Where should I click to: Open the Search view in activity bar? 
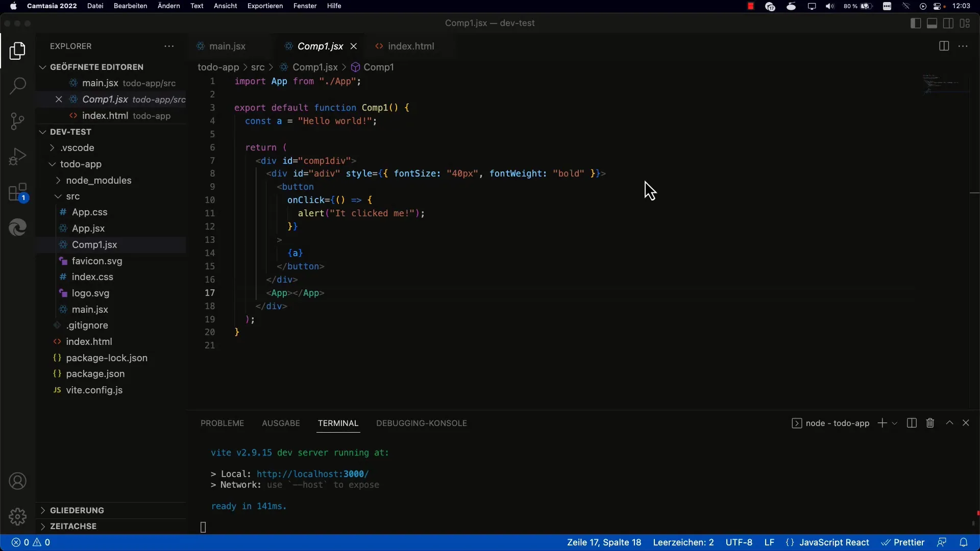click(x=18, y=86)
